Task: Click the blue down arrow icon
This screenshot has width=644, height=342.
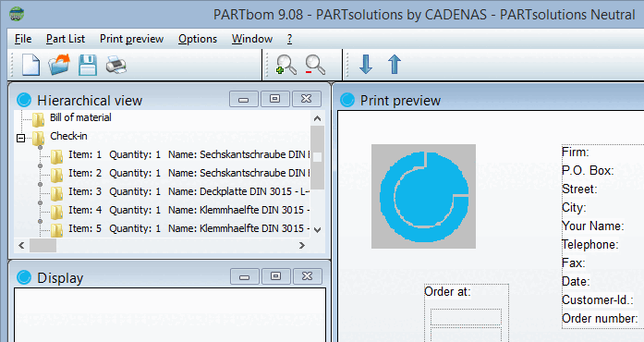Action: [366, 65]
